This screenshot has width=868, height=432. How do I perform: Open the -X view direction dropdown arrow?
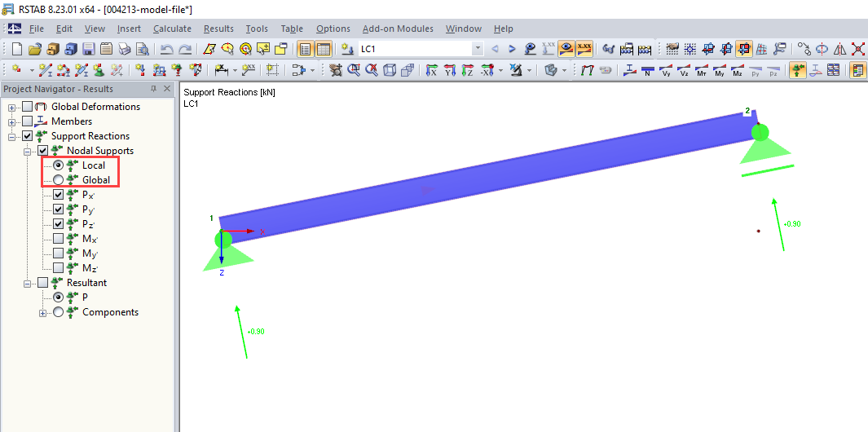pyautogui.click(x=501, y=70)
